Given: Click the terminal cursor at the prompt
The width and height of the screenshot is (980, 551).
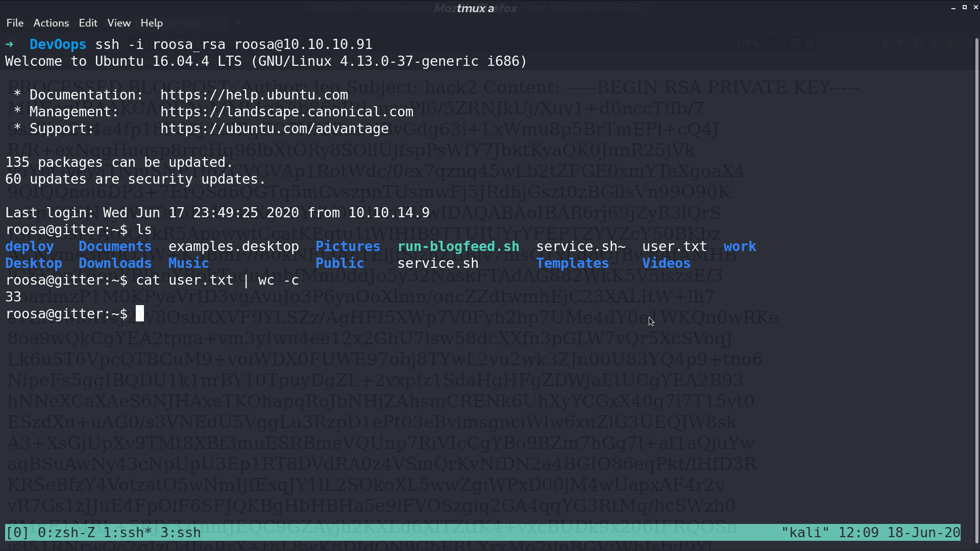Looking at the screenshot, I should (140, 314).
